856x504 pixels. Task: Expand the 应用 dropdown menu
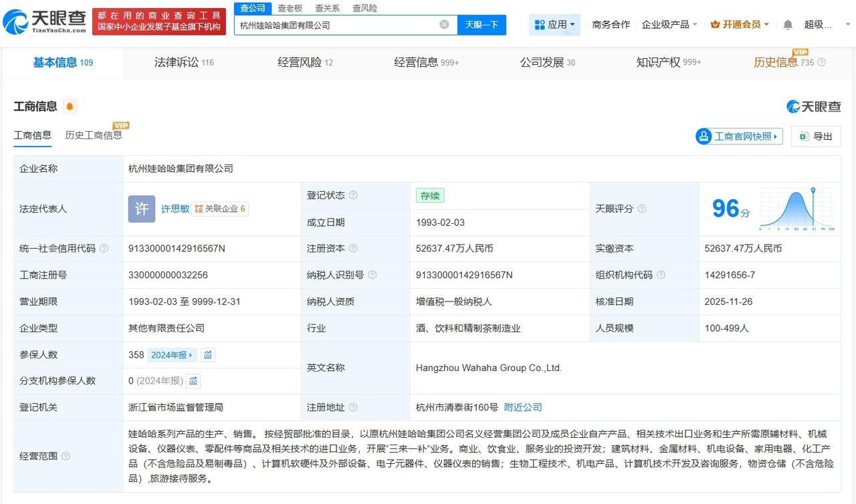[555, 25]
